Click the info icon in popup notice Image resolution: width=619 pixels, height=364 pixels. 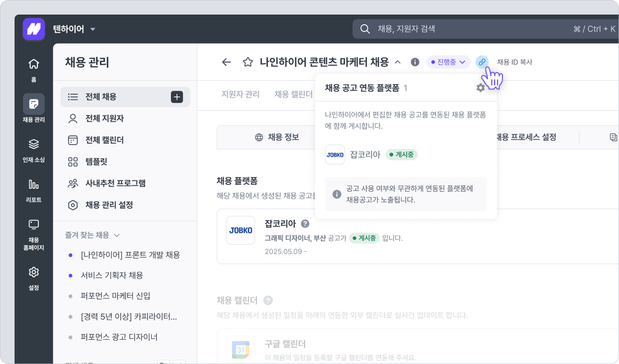(336, 194)
